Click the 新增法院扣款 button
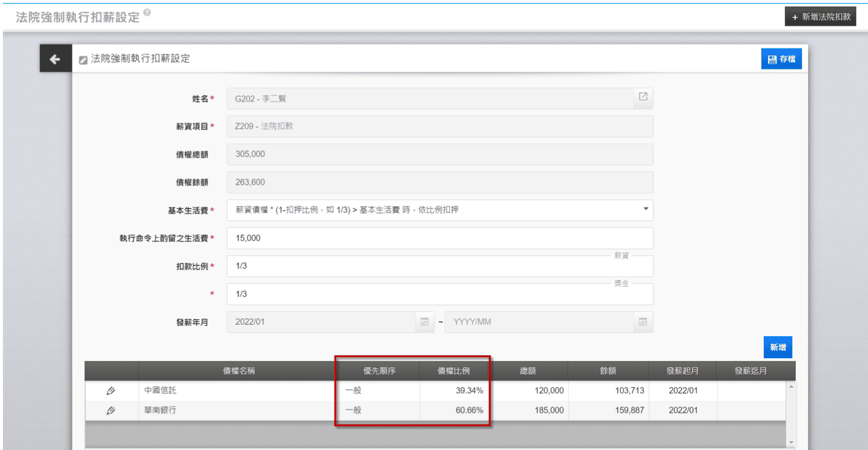Image resolution: width=868 pixels, height=450 pixels. coord(822,16)
